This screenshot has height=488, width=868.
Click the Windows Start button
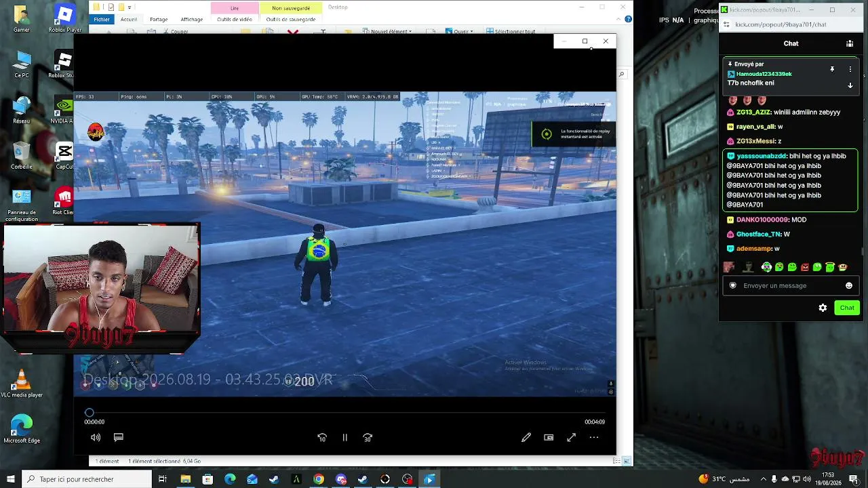[11, 479]
